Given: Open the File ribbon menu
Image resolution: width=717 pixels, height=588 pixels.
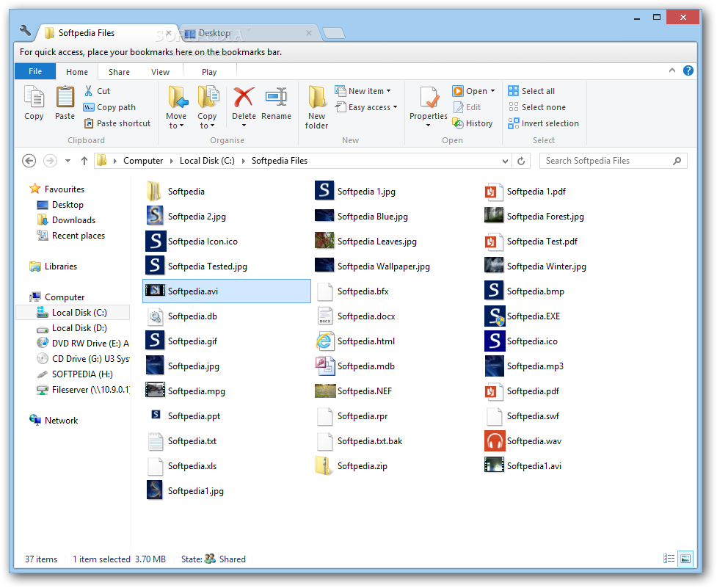Looking at the screenshot, I should pos(35,71).
